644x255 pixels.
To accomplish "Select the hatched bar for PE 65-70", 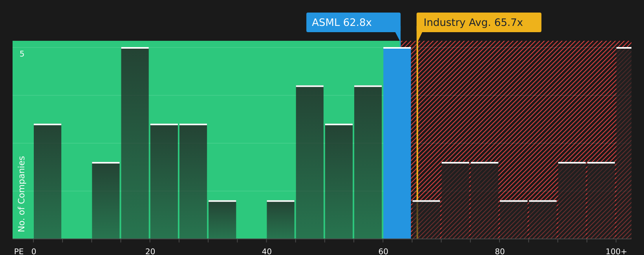I will pos(426,220).
